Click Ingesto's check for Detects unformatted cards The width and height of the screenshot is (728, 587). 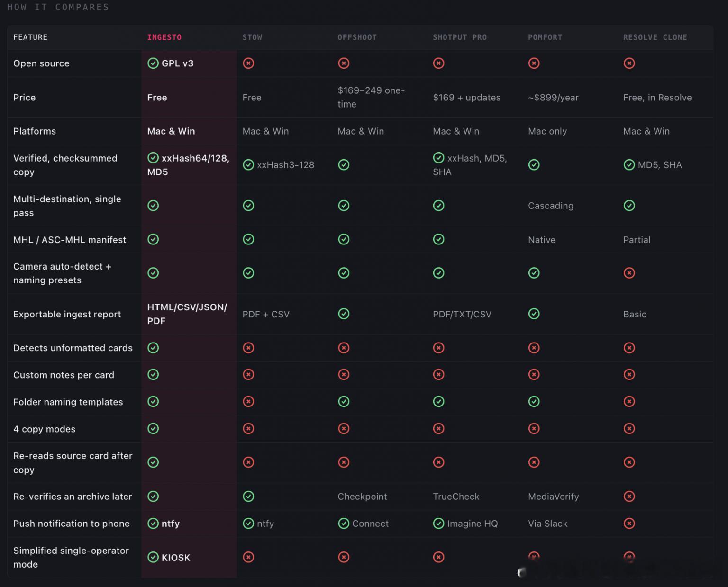[x=153, y=348]
